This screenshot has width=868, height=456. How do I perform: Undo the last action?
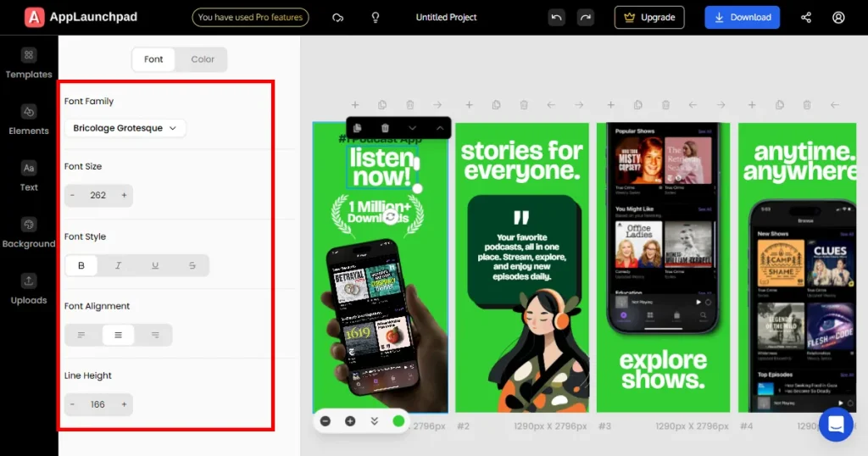[x=556, y=18]
